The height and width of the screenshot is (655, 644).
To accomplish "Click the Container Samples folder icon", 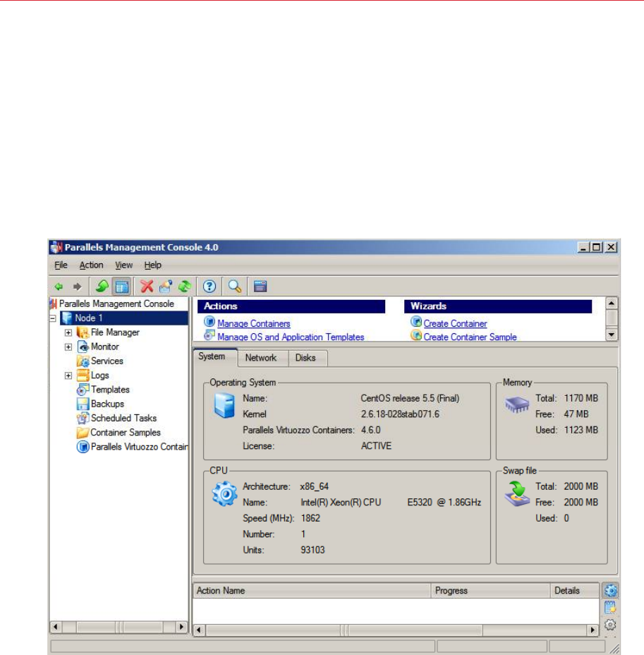I will click(x=83, y=433).
